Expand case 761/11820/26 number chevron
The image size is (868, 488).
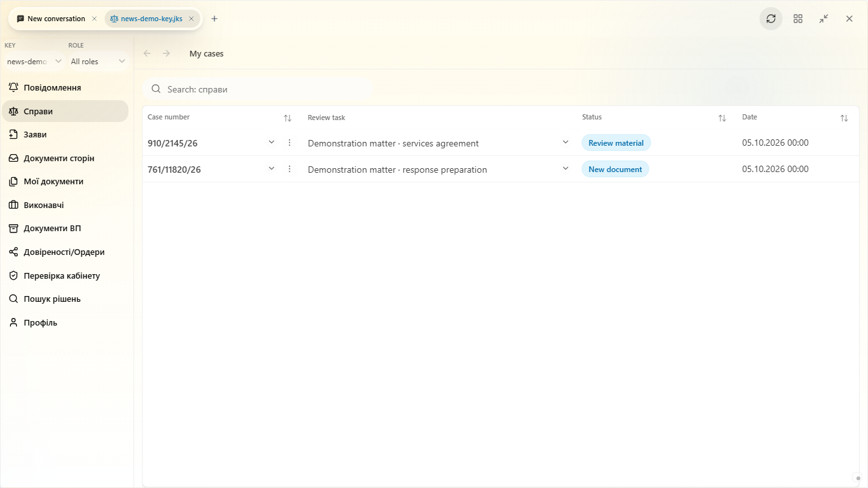[x=272, y=169]
